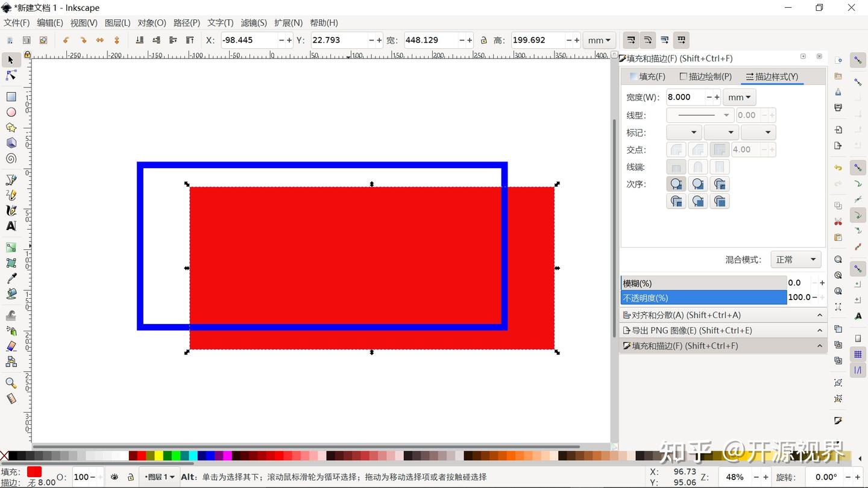Viewport: 868px width, 488px height.
Task: Open the 文件(F) menu
Action: [x=16, y=23]
